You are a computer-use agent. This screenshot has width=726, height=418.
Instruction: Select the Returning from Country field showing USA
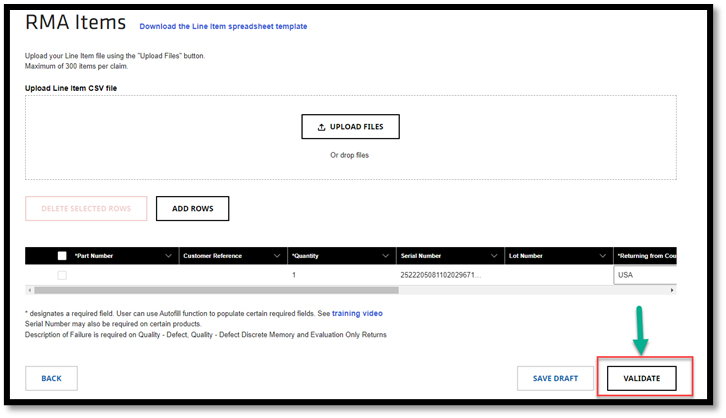click(644, 274)
